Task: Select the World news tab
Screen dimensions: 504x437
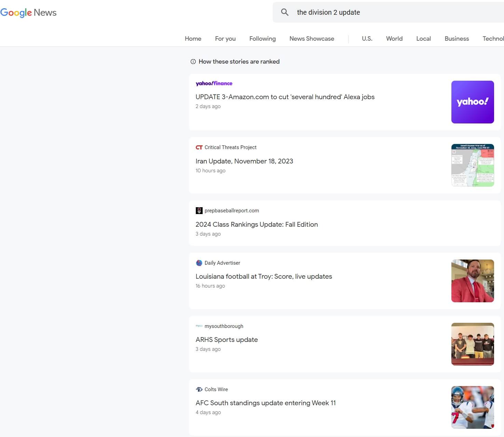Action: pos(394,39)
